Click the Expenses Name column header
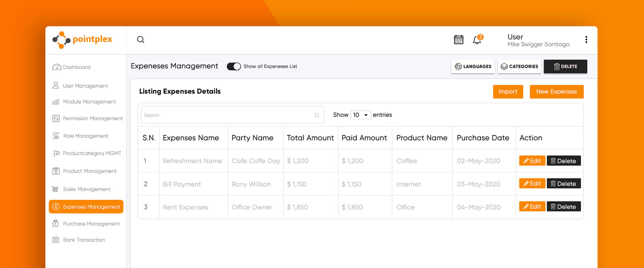Screen dimensions: 644x268 [x=191, y=138]
